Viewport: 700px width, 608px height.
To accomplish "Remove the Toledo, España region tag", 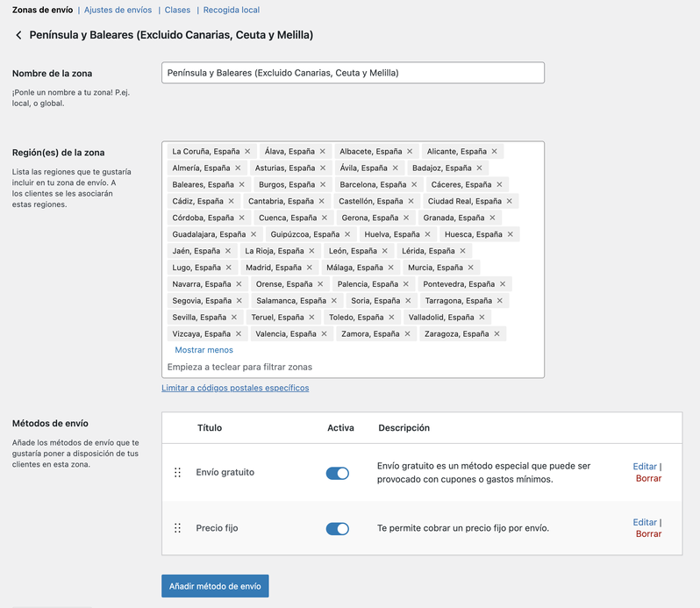I will (391, 317).
